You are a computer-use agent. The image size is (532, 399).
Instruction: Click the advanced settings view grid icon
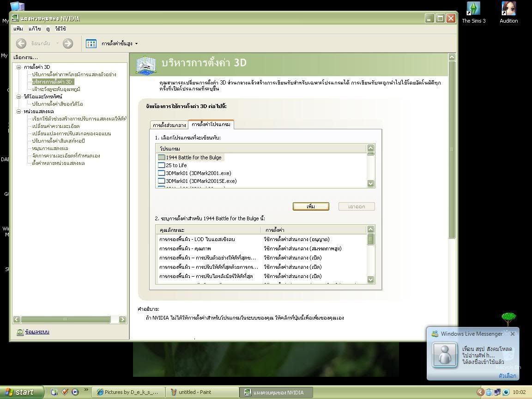tap(91, 43)
